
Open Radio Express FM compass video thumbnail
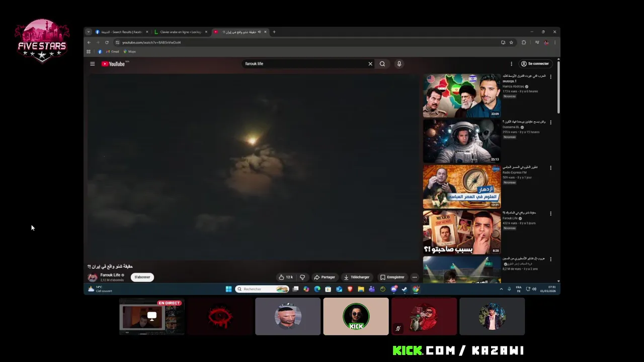pos(462,187)
